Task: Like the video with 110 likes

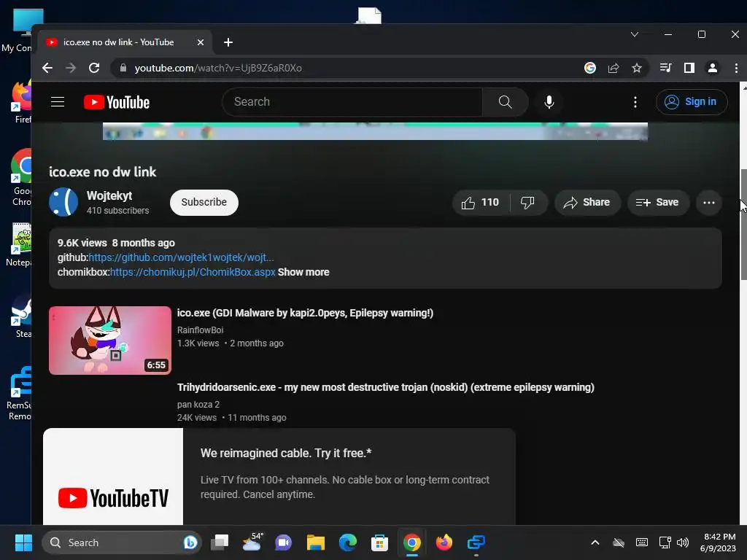Action: coord(480,203)
